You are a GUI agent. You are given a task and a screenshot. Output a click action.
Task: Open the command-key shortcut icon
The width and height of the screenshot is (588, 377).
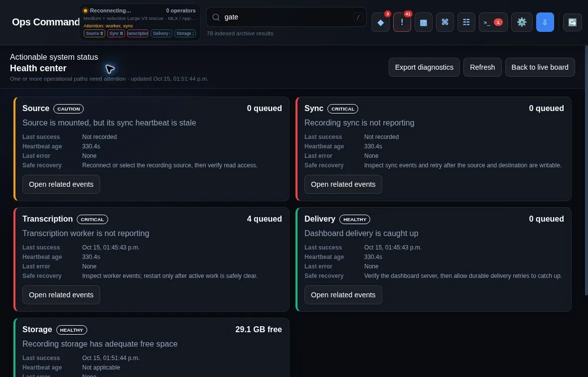click(445, 22)
